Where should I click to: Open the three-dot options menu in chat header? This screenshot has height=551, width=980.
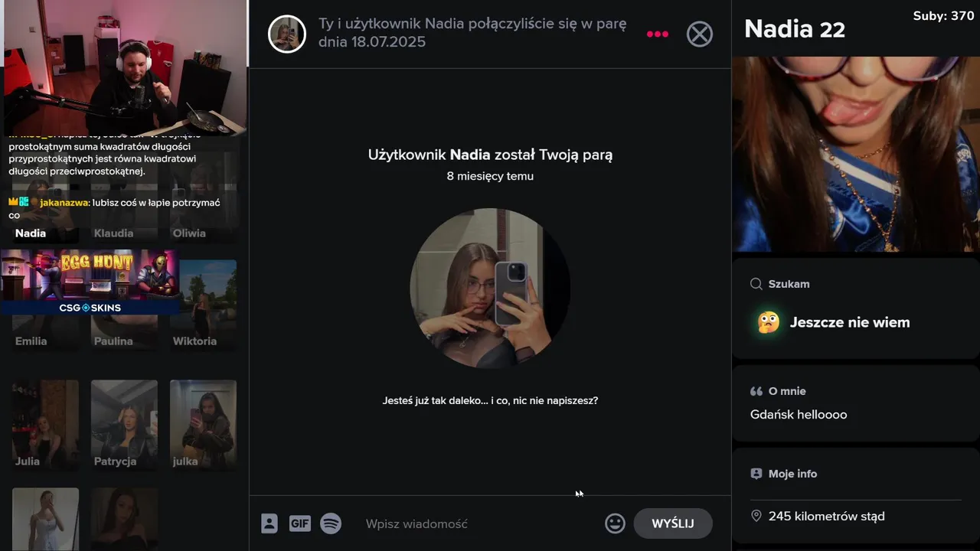[x=658, y=34]
